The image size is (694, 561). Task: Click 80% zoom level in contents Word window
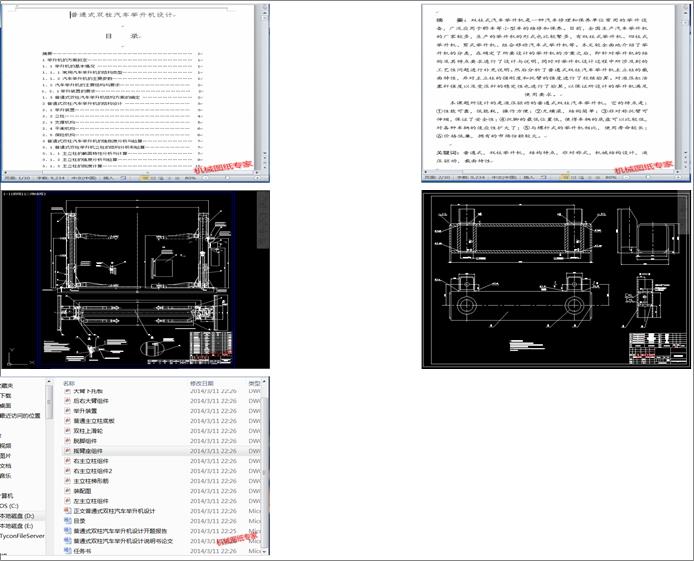pos(190,178)
